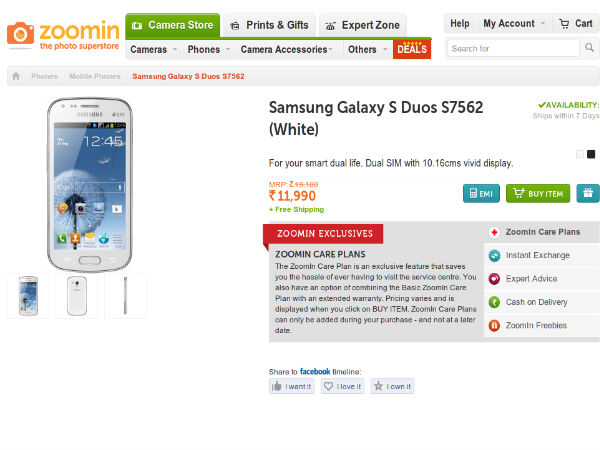The width and height of the screenshot is (600, 450).
Task: Switch to the Prints & Gifts tab
Action: (267, 25)
